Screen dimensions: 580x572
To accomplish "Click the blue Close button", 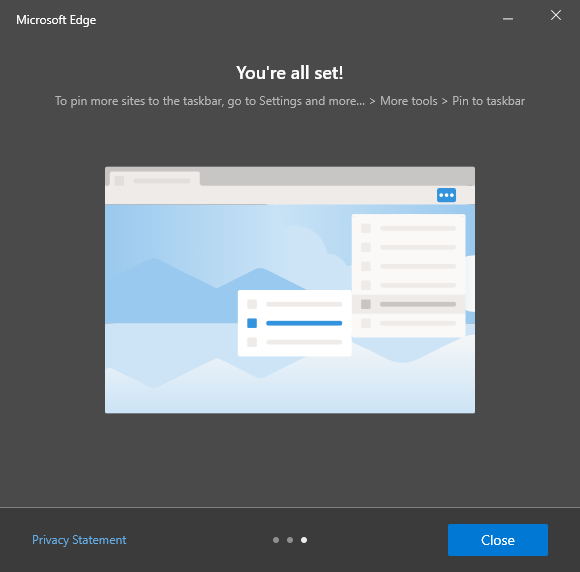I will [498, 540].
